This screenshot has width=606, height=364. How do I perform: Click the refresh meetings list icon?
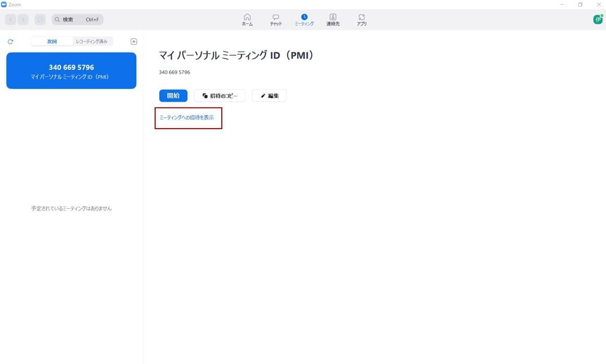[10, 42]
